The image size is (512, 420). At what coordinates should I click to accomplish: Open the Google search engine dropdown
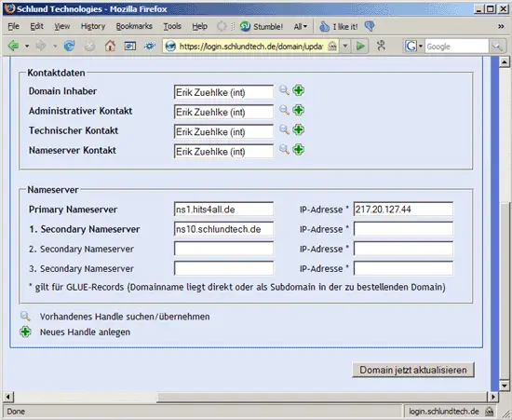413,47
